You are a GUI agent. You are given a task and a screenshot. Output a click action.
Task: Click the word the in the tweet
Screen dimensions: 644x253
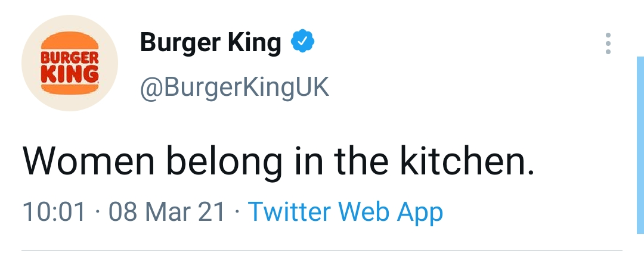(x=361, y=160)
